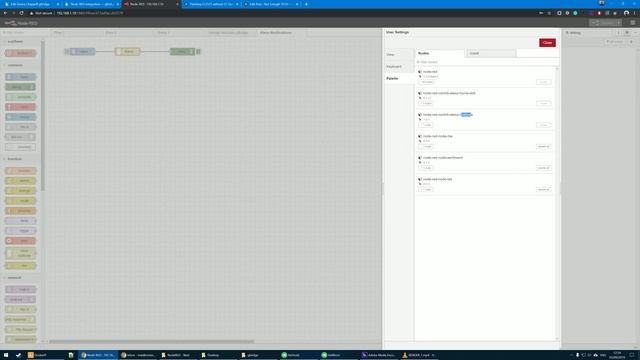Trigger the inject node button on the canvas

coord(67,51)
